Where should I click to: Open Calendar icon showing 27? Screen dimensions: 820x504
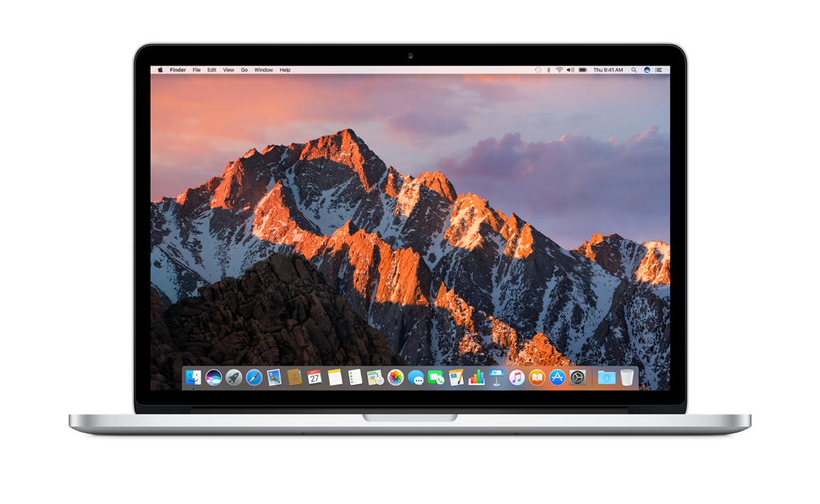click(x=314, y=377)
